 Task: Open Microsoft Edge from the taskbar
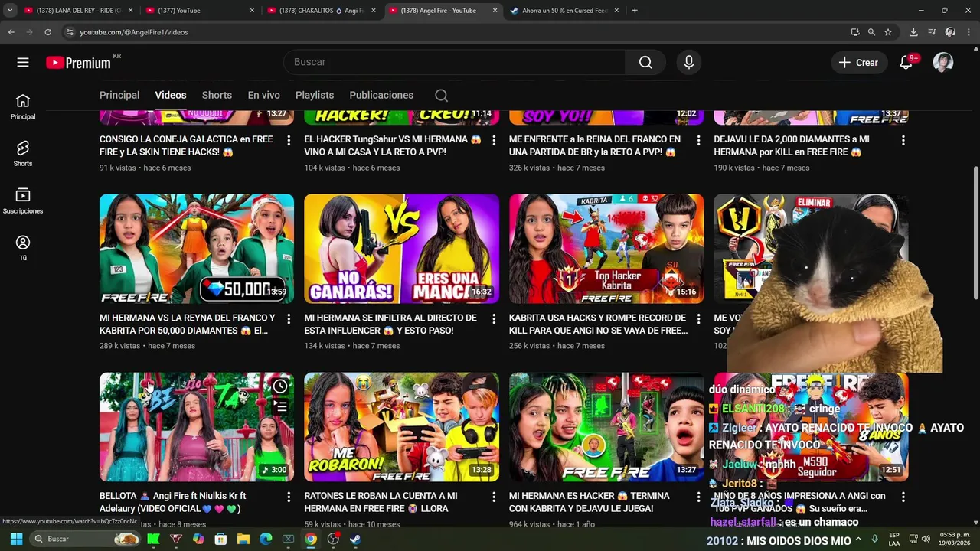[266, 539]
